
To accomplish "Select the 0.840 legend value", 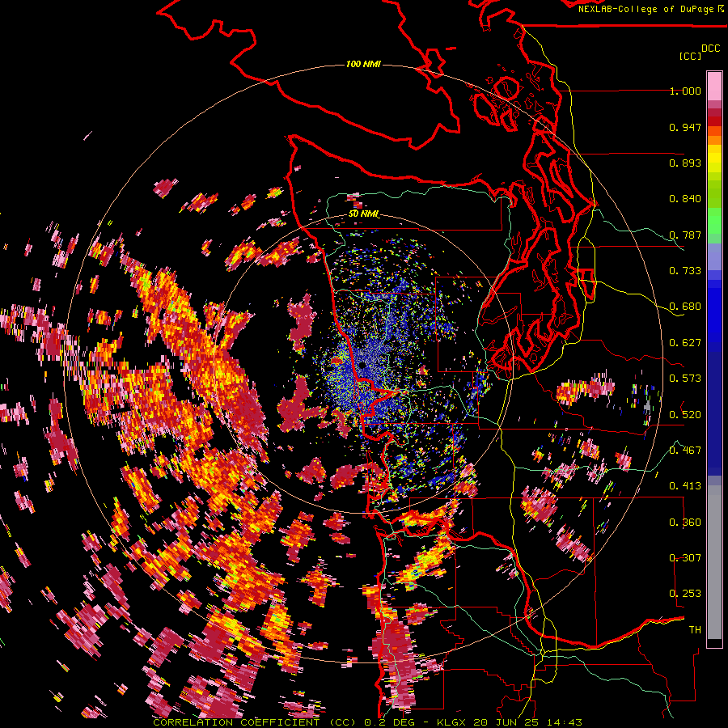I will tap(685, 199).
